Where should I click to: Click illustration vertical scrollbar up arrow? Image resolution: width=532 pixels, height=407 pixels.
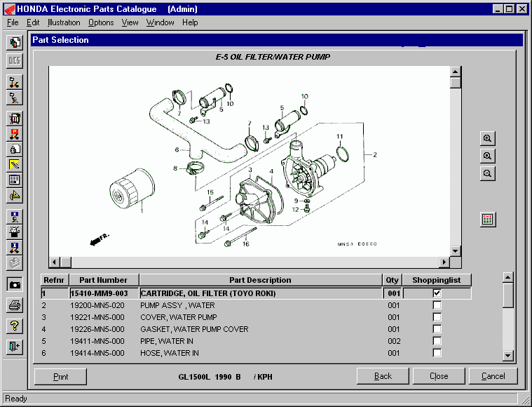pyautogui.click(x=456, y=72)
